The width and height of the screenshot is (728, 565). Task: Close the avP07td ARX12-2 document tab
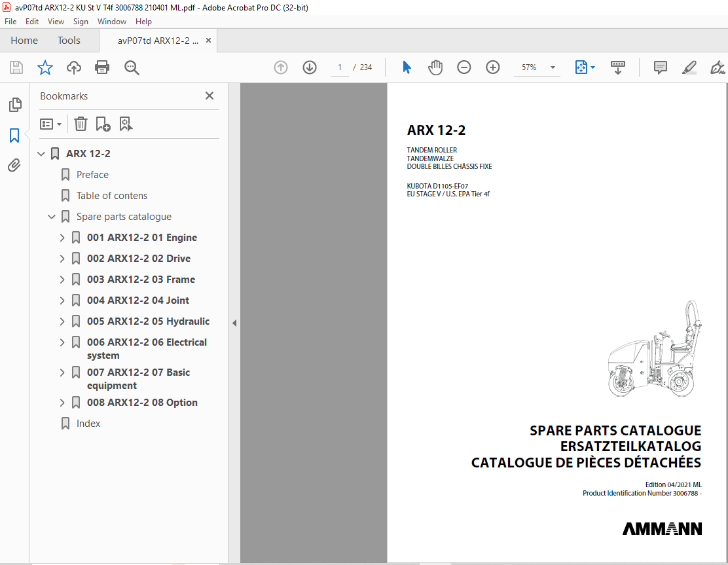208,41
